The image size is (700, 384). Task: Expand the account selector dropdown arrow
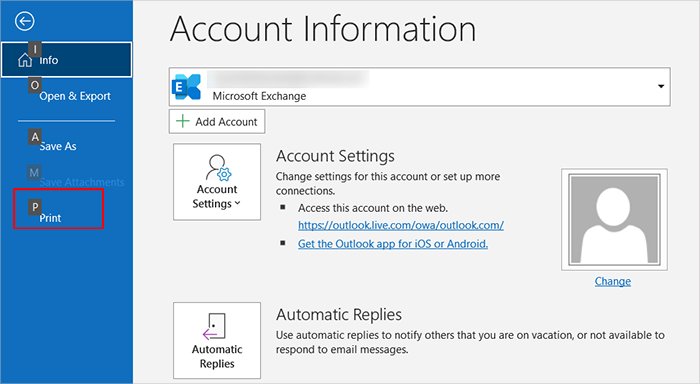click(x=661, y=86)
